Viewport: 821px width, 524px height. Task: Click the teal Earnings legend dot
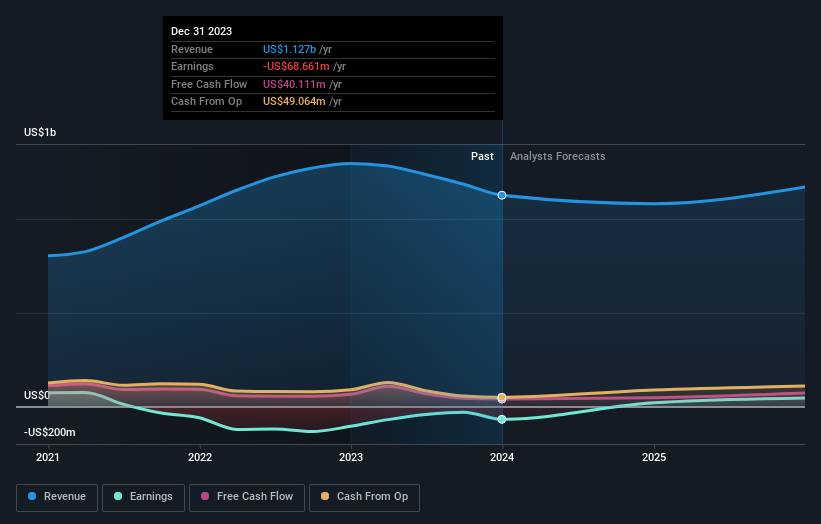click(118, 496)
